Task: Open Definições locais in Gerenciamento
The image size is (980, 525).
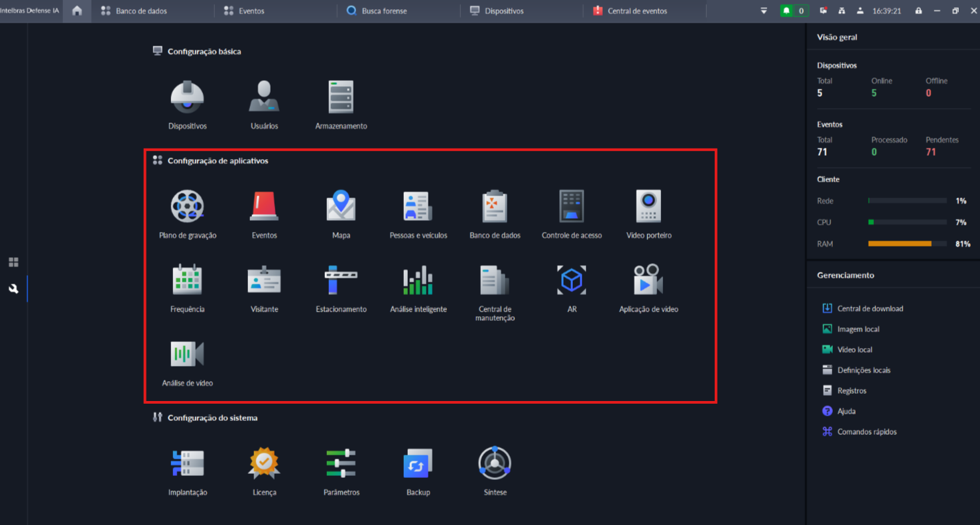Action: click(863, 371)
